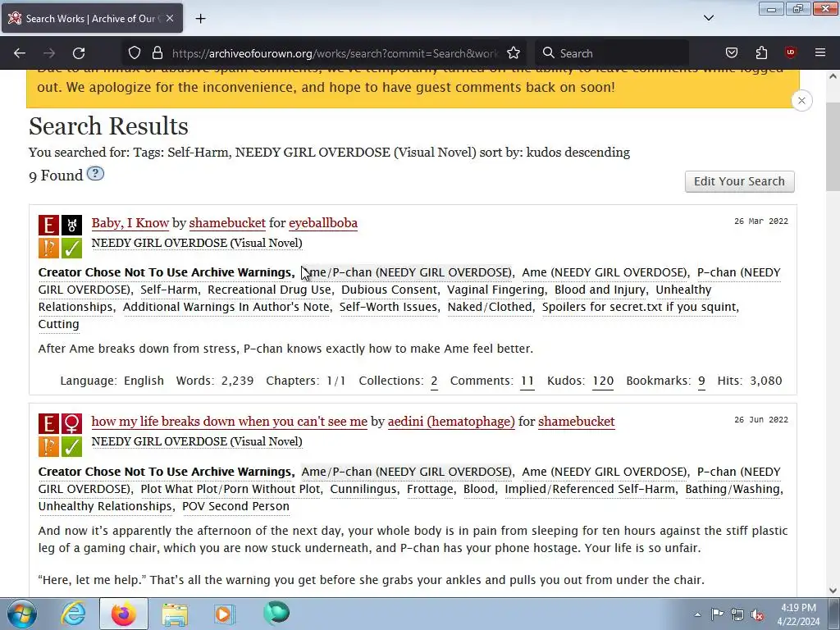Open the Pocket save icon
The width and height of the screenshot is (840, 630).
[731, 53]
